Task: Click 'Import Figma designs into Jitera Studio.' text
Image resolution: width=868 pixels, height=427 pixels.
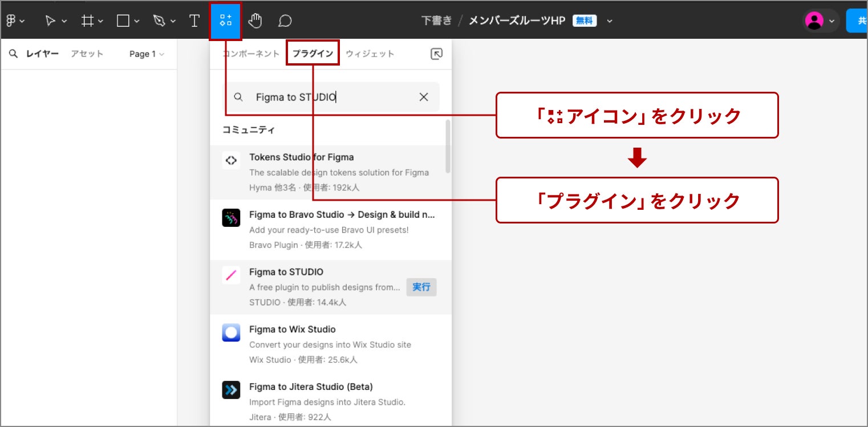Action: (x=327, y=402)
